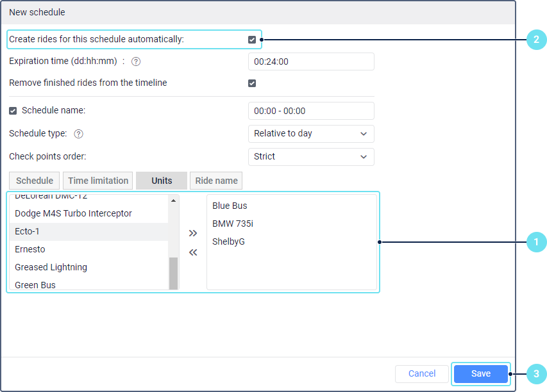Focus the Schedule name text field
This screenshot has width=547, height=392.
[x=310, y=111]
